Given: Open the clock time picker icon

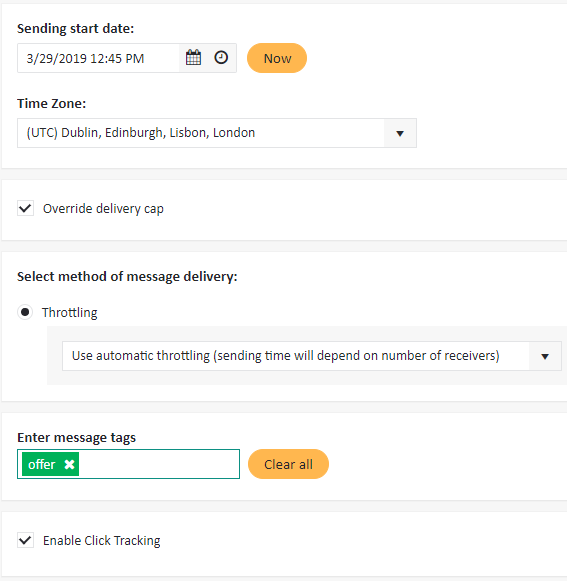Looking at the screenshot, I should point(221,58).
